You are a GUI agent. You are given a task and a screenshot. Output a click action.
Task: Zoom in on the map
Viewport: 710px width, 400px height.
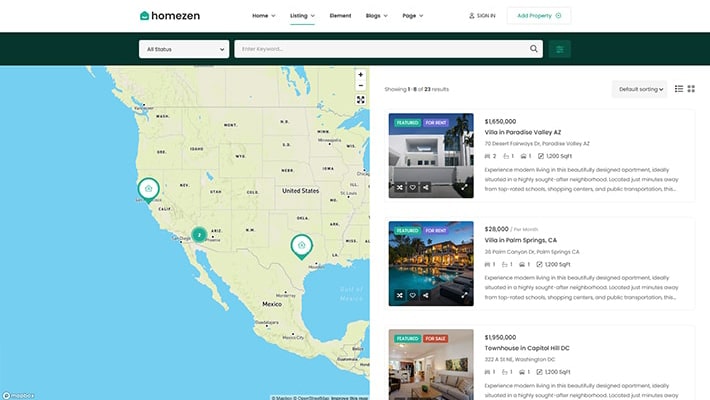click(x=361, y=75)
